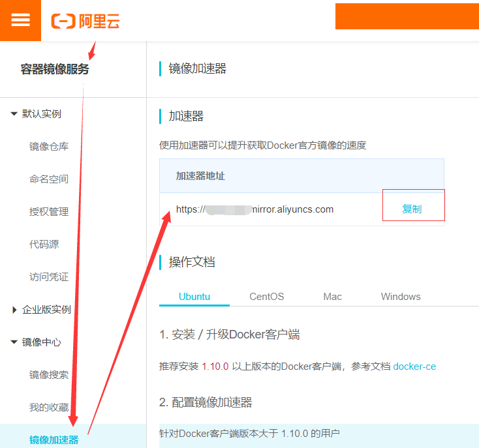The image size is (479, 448).
Task: Open the docker-ce documentation link
Action: [x=414, y=366]
